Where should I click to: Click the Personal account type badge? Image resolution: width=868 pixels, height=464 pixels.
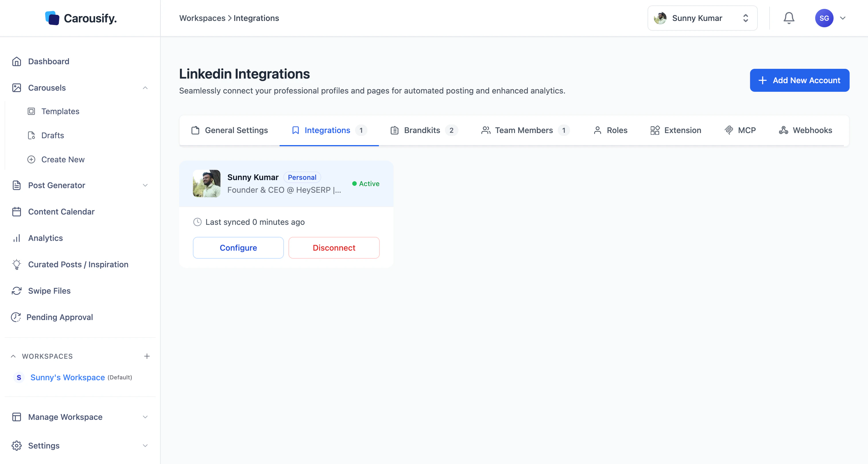pyautogui.click(x=302, y=177)
